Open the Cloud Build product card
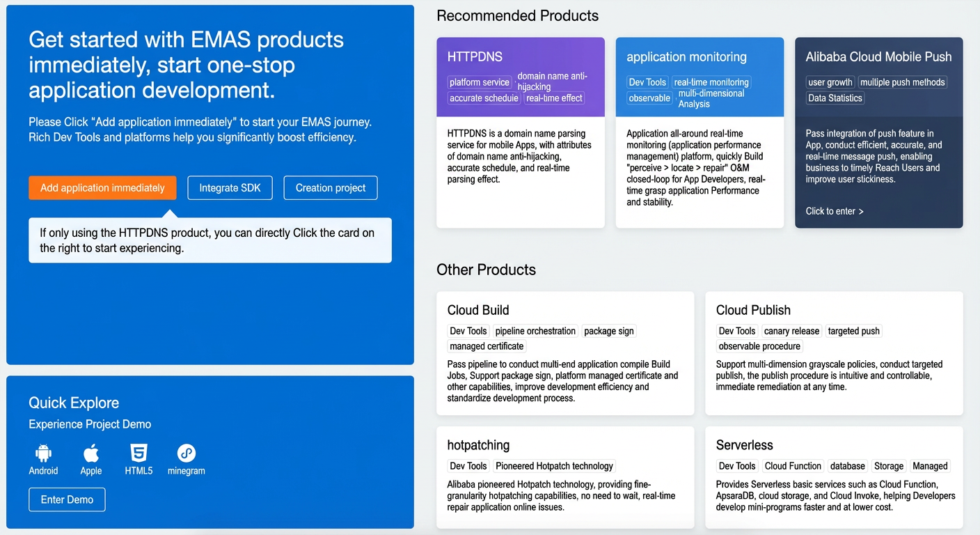 click(565, 353)
